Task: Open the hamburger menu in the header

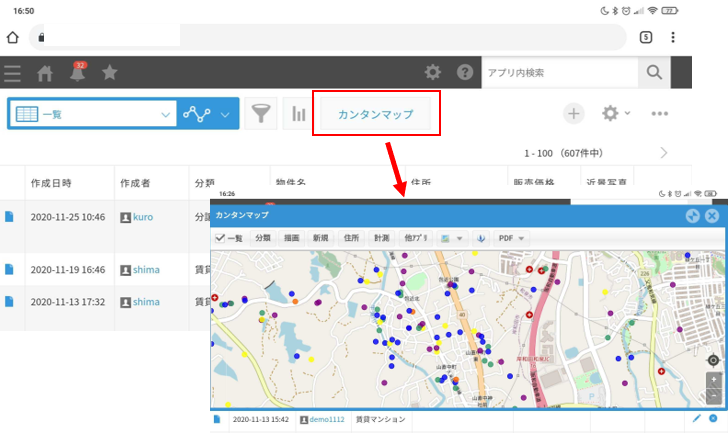Action: pyautogui.click(x=12, y=73)
